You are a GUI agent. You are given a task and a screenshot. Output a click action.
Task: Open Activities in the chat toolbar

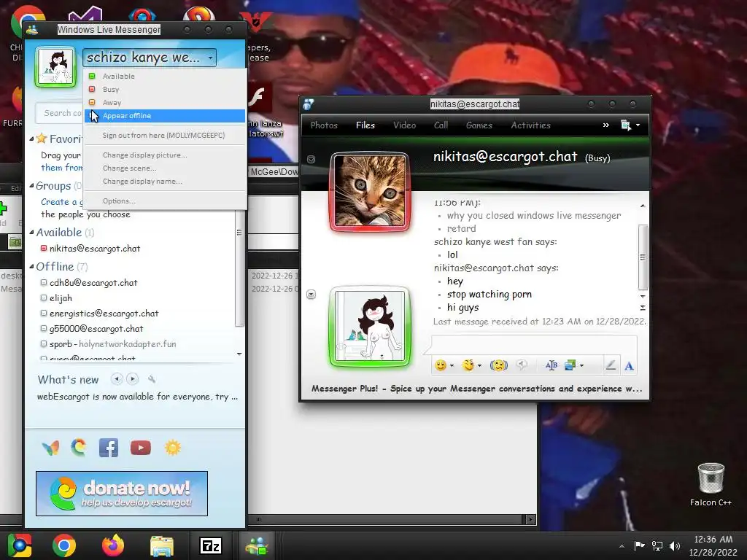coord(531,125)
